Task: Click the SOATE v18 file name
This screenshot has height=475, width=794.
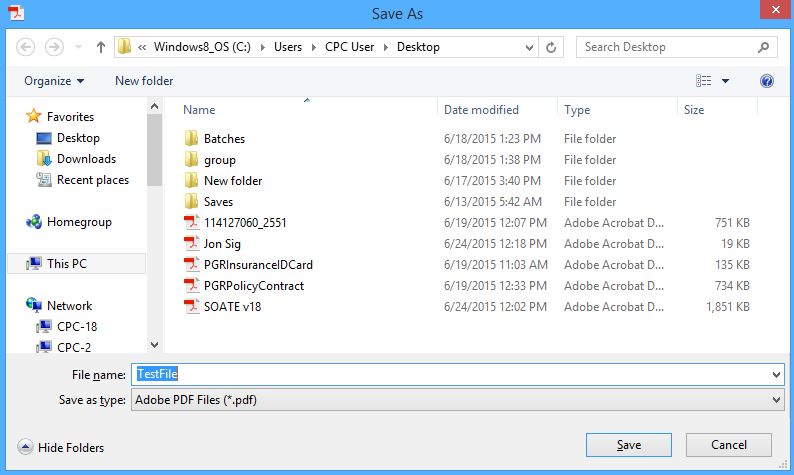Action: 232,306
